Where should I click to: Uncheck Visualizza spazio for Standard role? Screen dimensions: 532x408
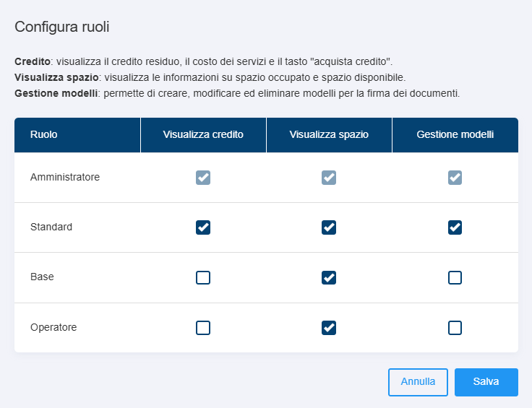[x=329, y=227]
